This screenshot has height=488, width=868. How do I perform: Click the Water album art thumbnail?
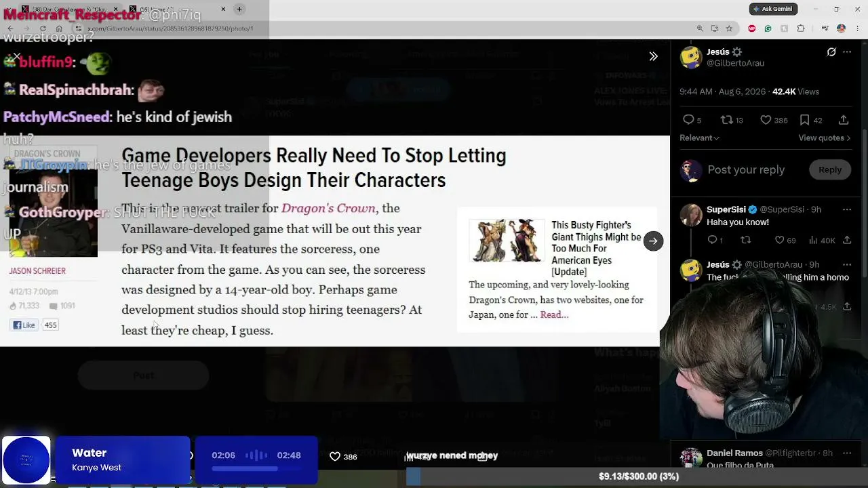coord(26,460)
